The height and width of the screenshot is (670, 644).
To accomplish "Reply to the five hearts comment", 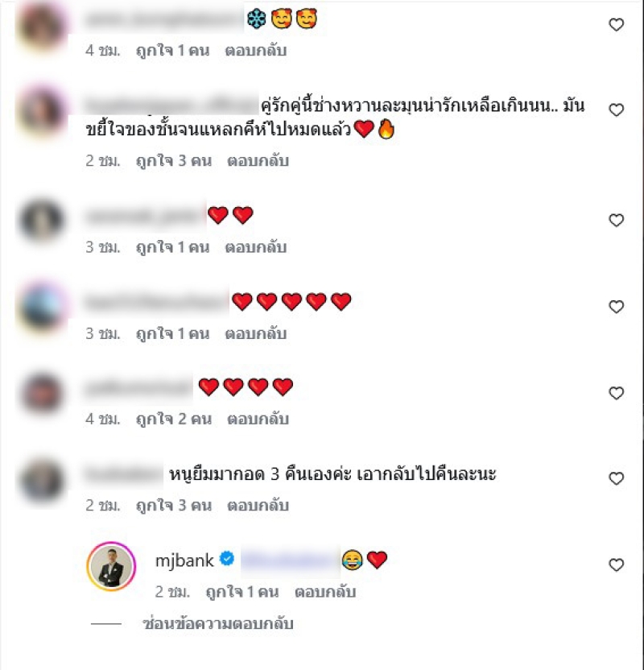I will tap(255, 333).
